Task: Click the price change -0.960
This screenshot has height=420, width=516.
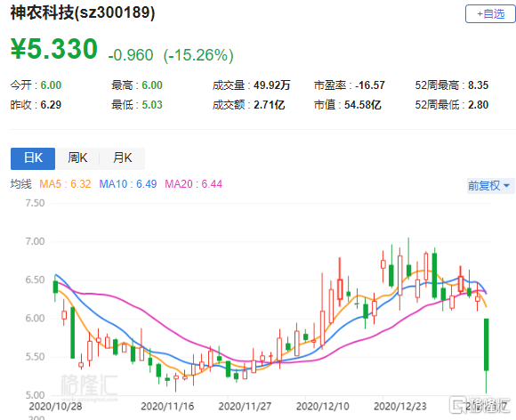Action: point(131,55)
